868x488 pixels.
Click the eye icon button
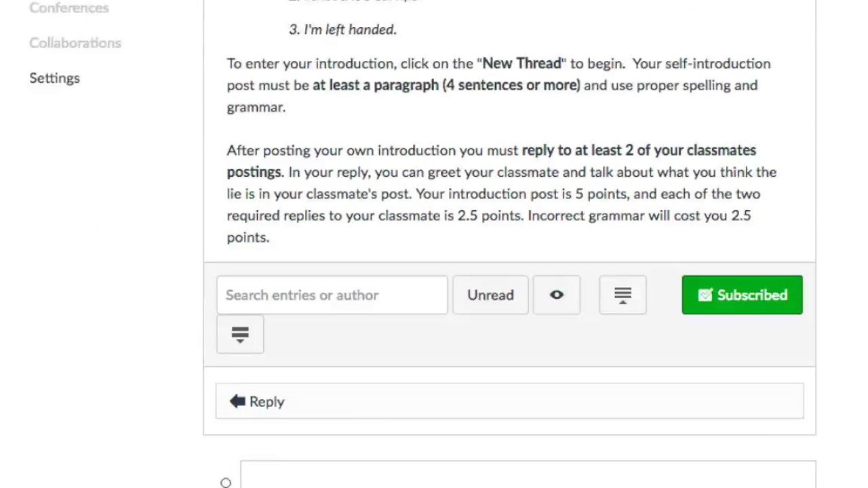[x=556, y=295]
